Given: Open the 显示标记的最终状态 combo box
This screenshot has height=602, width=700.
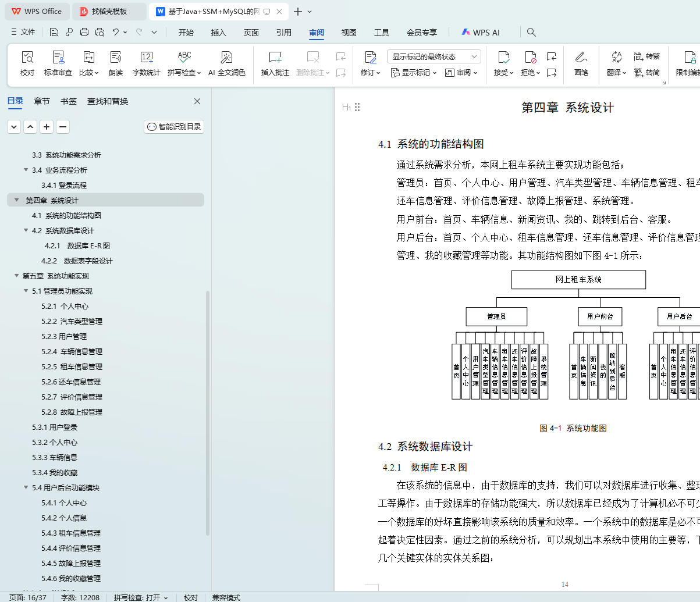Looking at the screenshot, I should [x=434, y=56].
